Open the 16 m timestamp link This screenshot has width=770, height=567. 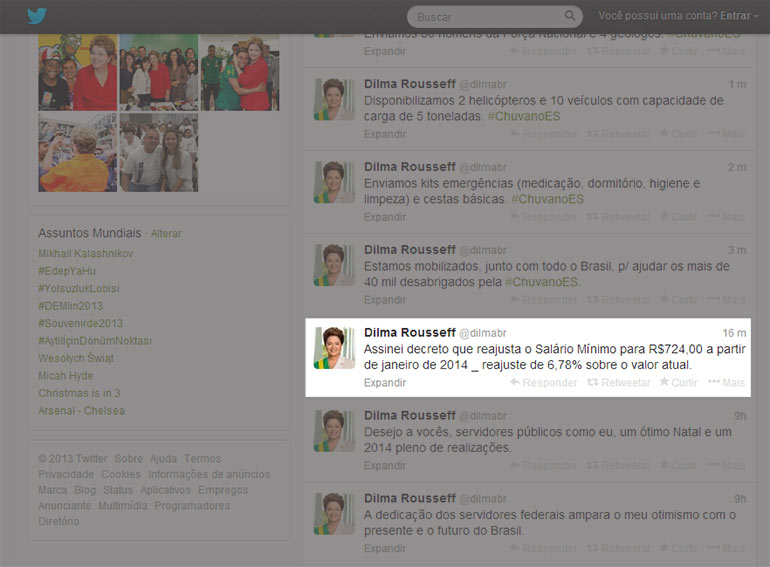[x=734, y=333]
